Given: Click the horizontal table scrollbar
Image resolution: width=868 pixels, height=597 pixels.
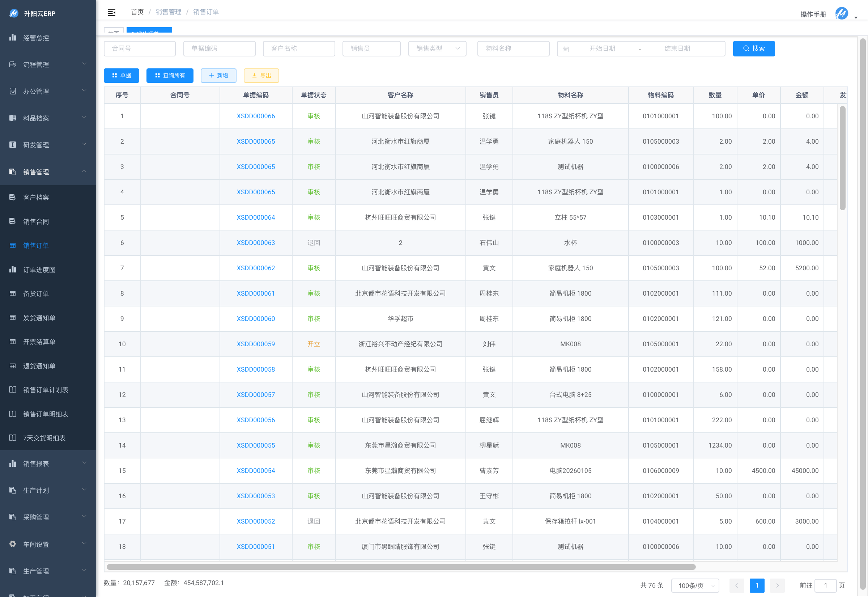Looking at the screenshot, I should tap(401, 567).
